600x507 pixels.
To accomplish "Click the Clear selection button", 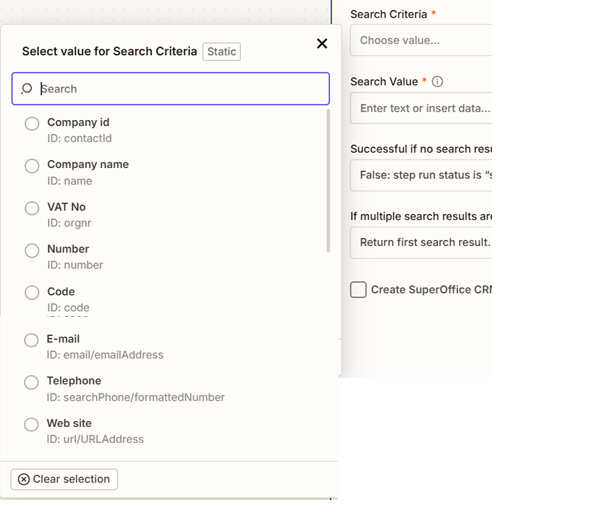I will coord(64,479).
